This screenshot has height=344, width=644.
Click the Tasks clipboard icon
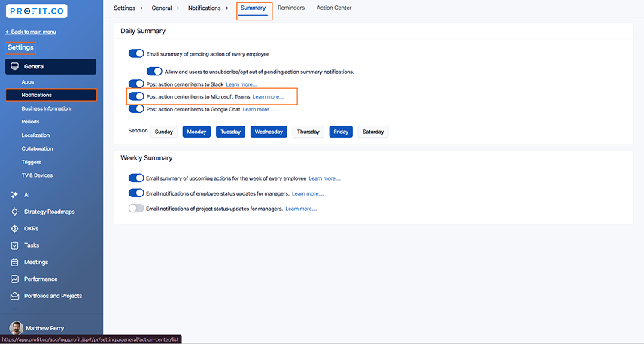tap(14, 245)
